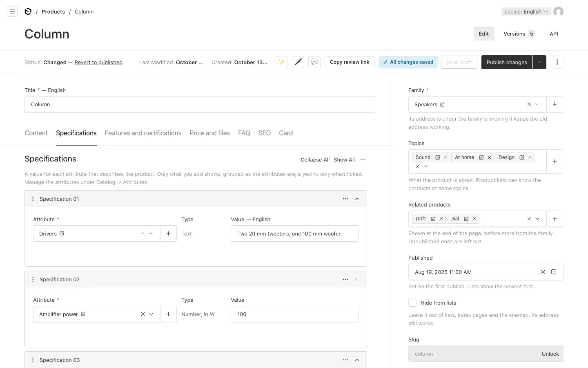The height and width of the screenshot is (368, 588).
Task: Focus the Amplifier power value field
Action: click(294, 314)
